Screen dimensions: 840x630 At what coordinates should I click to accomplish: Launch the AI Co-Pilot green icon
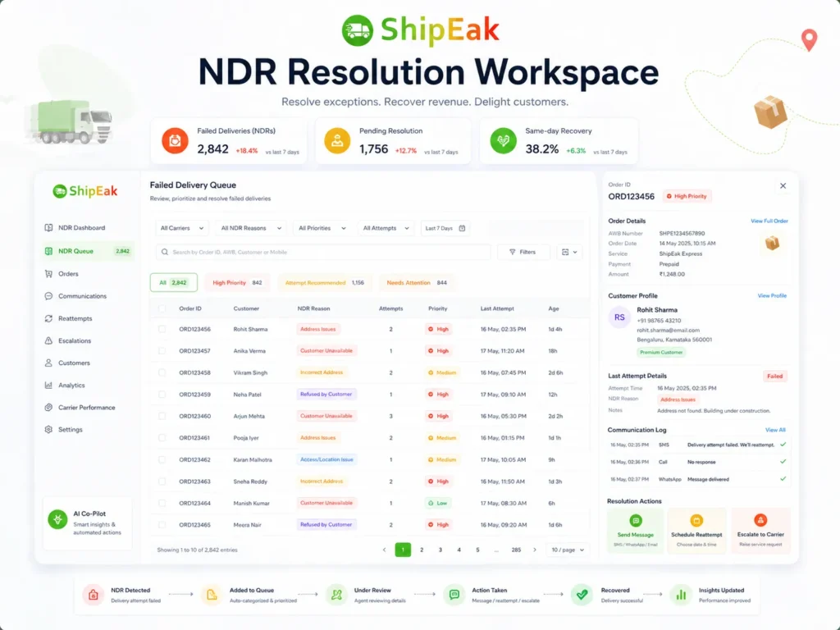(58, 519)
